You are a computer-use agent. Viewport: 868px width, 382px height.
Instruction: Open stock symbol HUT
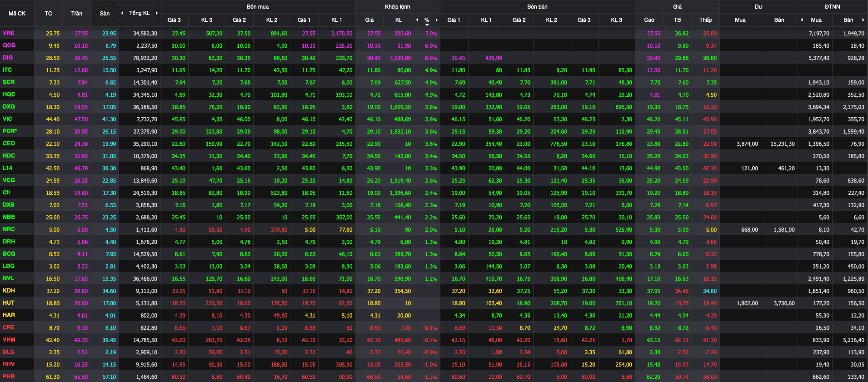[x=9, y=303]
